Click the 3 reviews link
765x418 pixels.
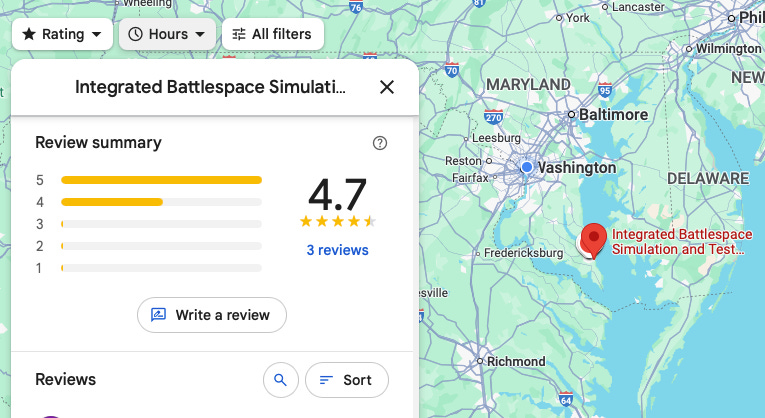[338, 250]
